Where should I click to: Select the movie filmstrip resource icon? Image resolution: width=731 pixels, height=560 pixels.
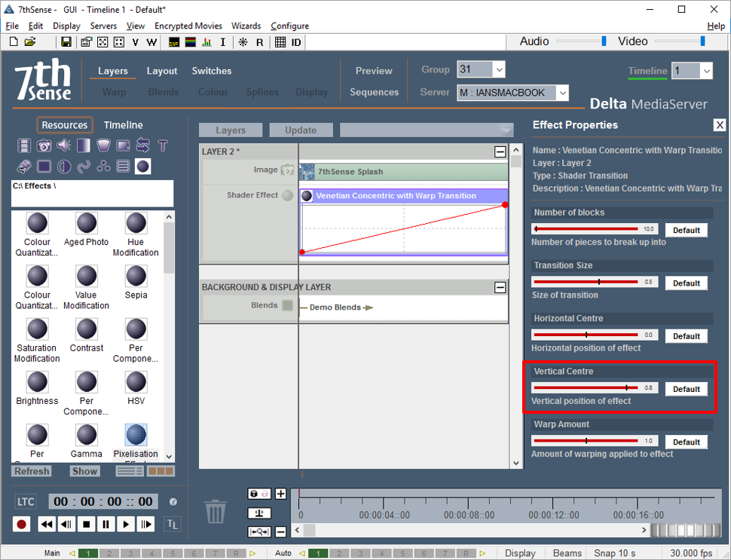pos(24,145)
